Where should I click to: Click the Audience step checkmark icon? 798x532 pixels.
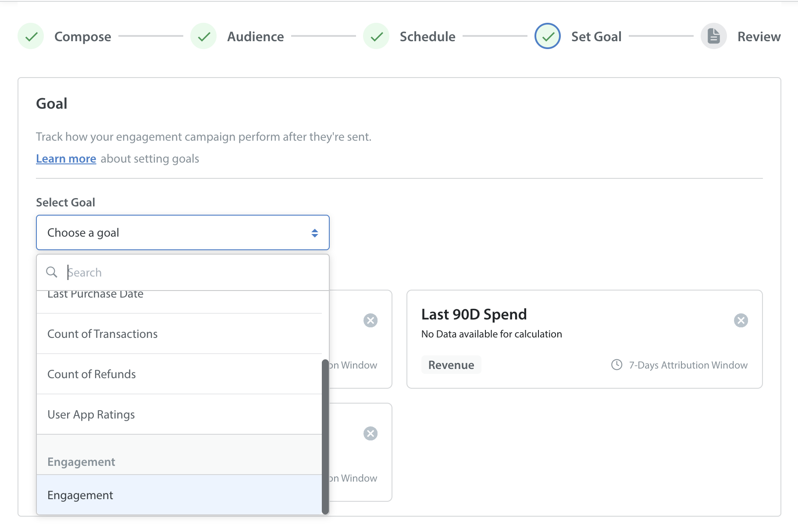pyautogui.click(x=204, y=36)
